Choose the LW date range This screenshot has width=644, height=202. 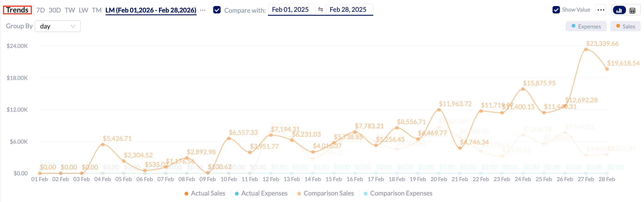[x=83, y=10]
